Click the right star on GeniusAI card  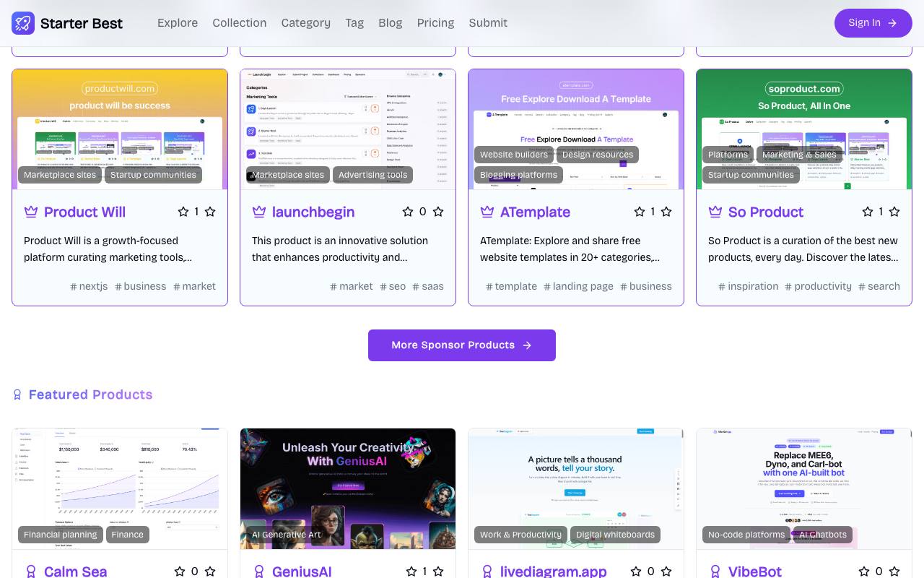[x=438, y=571]
